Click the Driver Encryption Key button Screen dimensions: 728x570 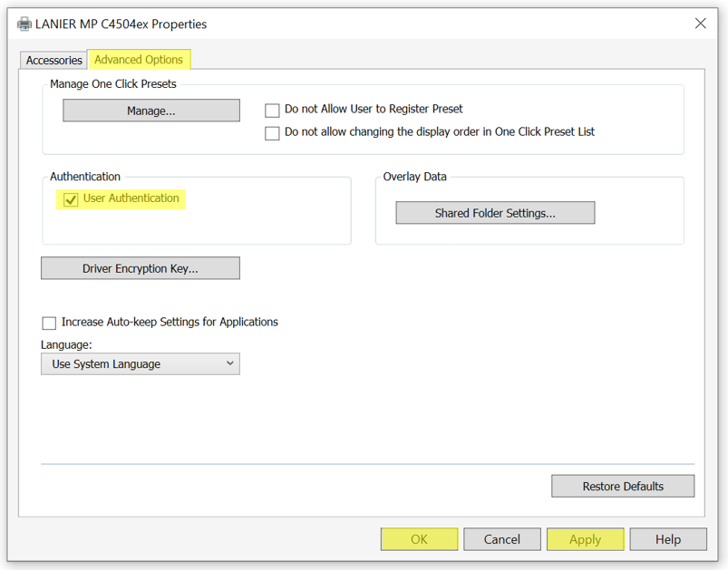[x=141, y=268]
